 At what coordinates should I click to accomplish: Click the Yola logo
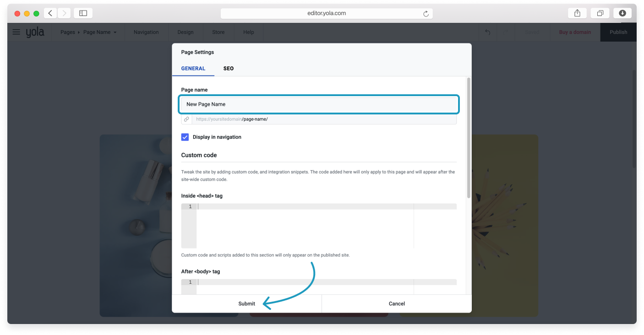[x=35, y=32]
